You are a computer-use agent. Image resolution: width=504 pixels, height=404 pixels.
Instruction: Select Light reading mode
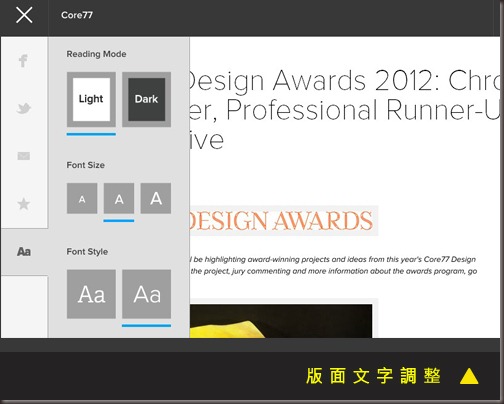tap(91, 99)
